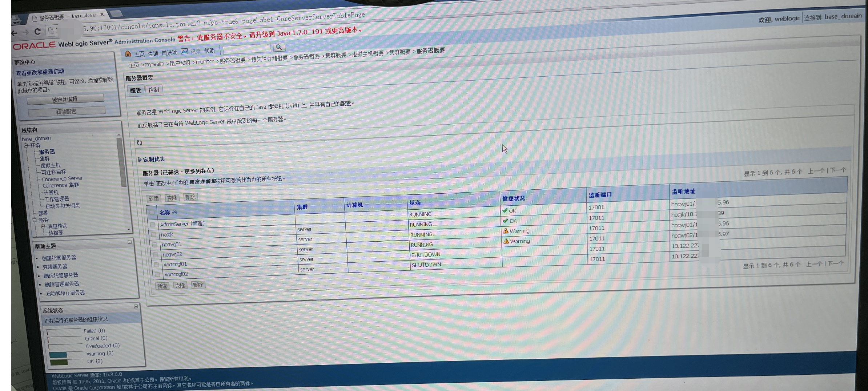The height and width of the screenshot is (391, 868).
Task: Switch to the 配置 tab
Action: pos(136,90)
